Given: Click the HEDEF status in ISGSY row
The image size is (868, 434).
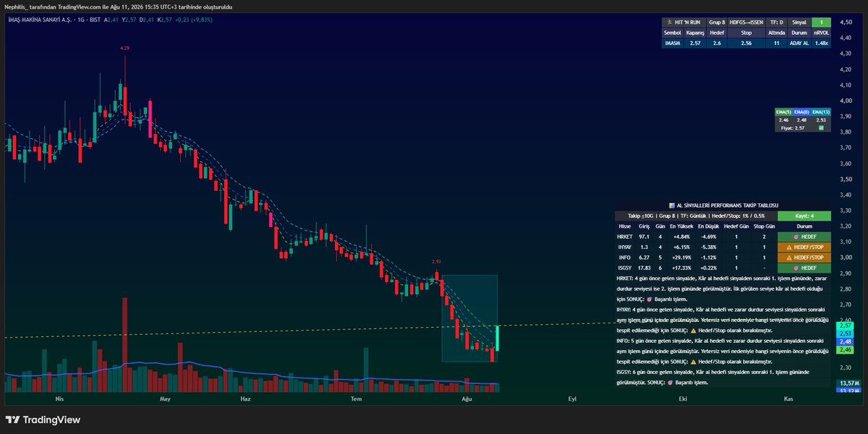Looking at the screenshot, I should tap(804, 268).
